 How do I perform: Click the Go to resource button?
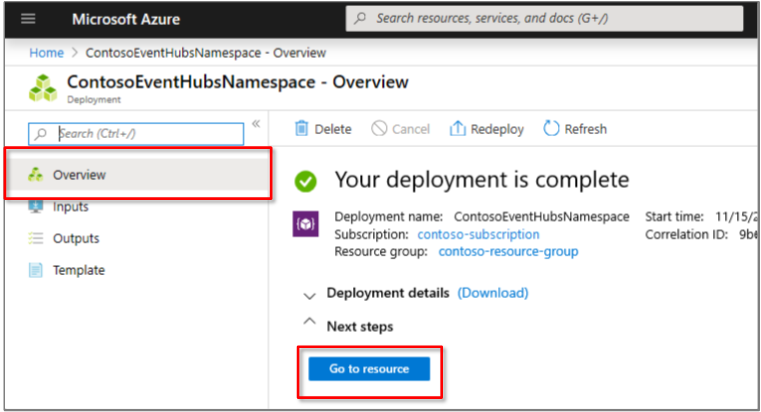tap(369, 369)
